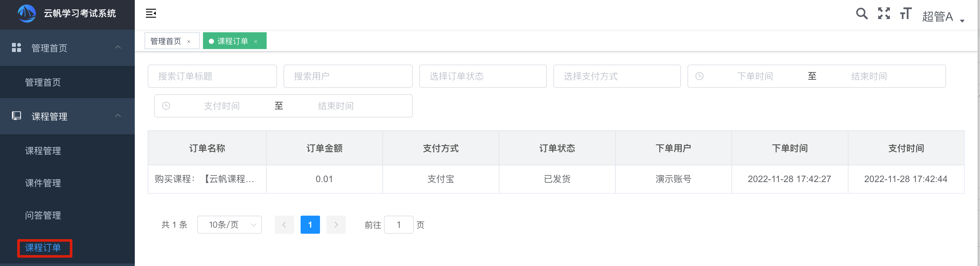Close the 管理首页 tab

click(x=189, y=41)
